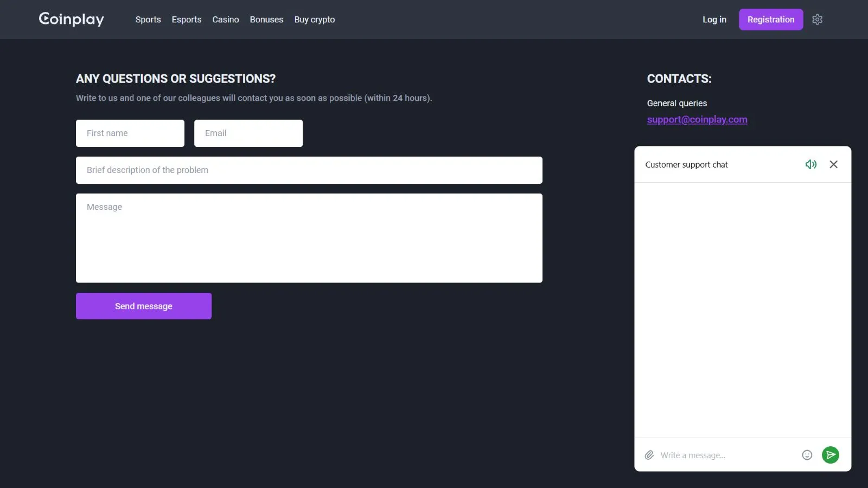Click the paperclip attachment icon
Image resolution: width=868 pixels, height=488 pixels.
649,455
